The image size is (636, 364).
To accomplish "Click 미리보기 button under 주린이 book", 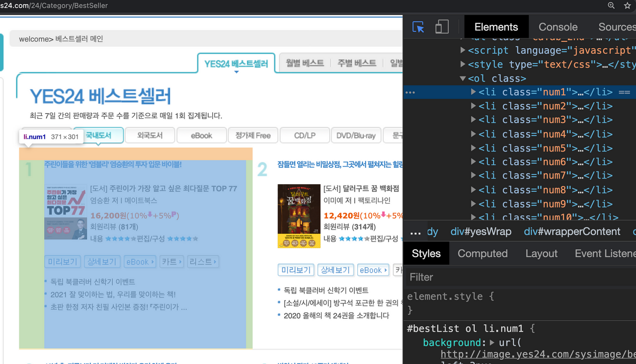I will [x=62, y=262].
